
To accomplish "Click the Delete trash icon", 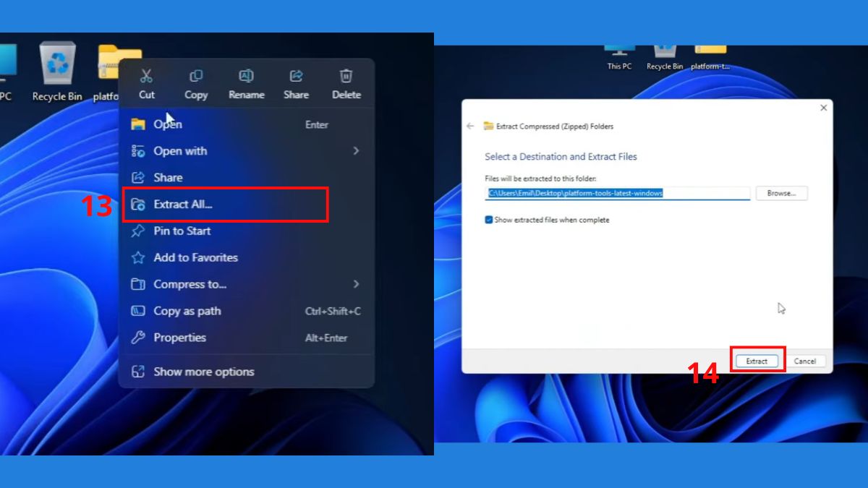I will tap(346, 76).
